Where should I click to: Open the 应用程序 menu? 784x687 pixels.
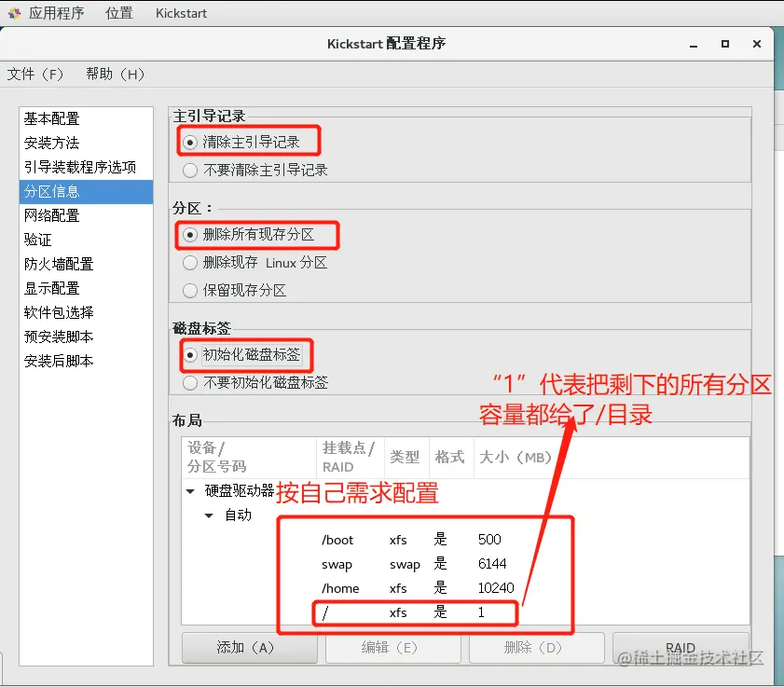56,13
